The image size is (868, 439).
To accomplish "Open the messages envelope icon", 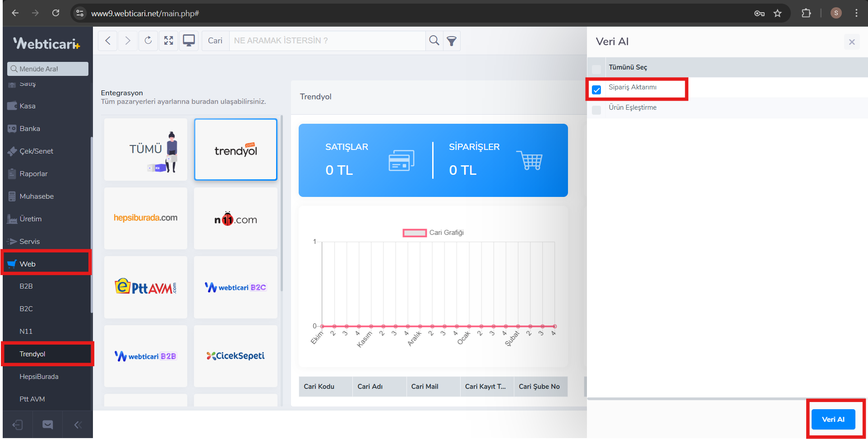I will pos(47,425).
